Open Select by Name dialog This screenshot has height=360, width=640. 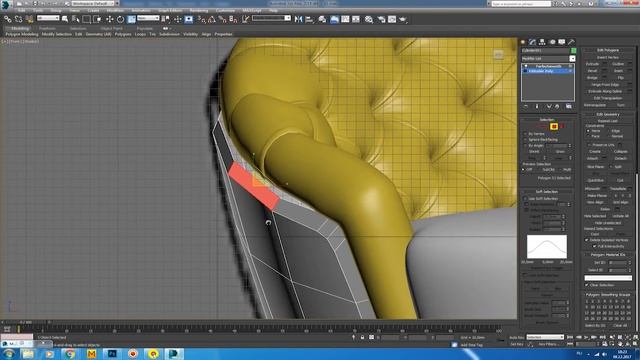(x=76, y=19)
